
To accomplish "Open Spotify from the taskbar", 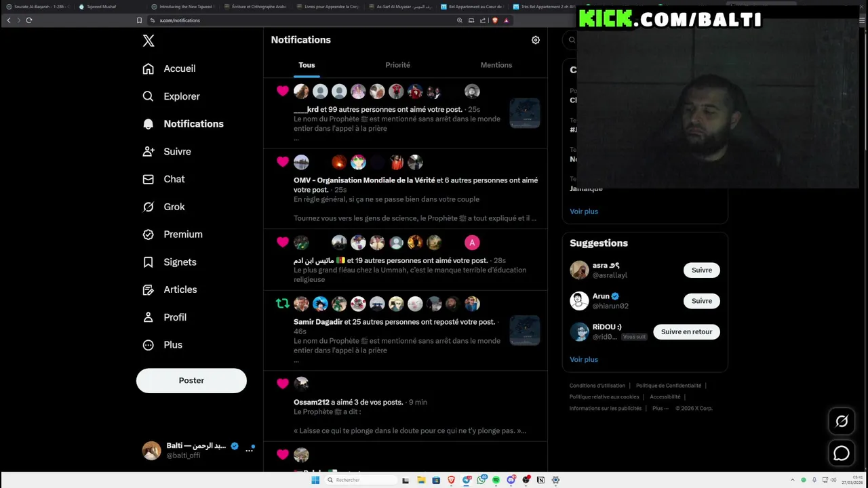I will (496, 480).
